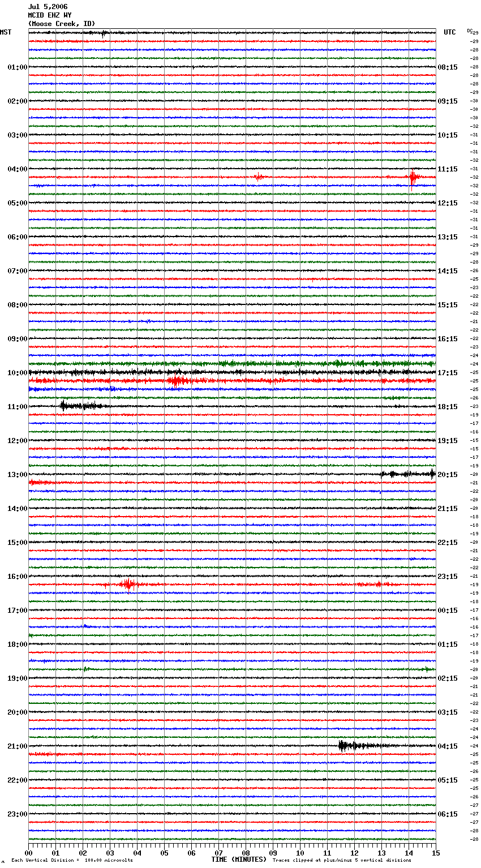
Task: Select the '17:00' MST hour label
Action: [18, 611]
